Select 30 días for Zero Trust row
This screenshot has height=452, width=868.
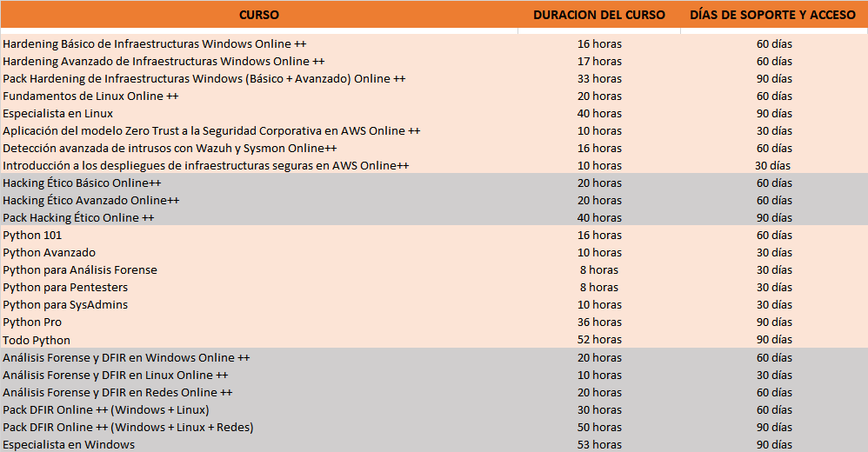tap(774, 131)
